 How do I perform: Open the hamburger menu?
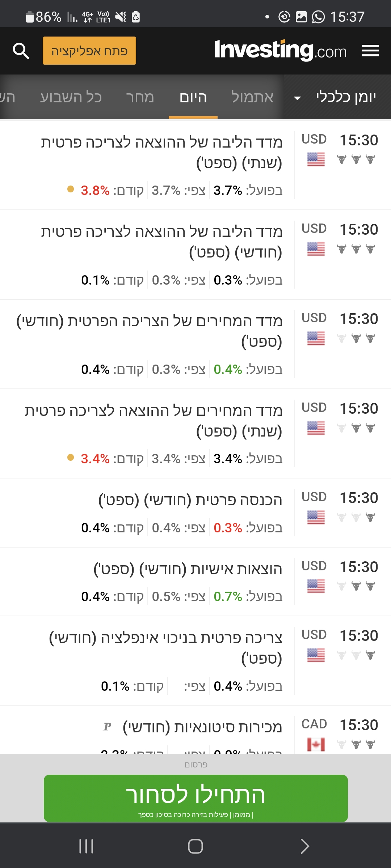click(370, 51)
